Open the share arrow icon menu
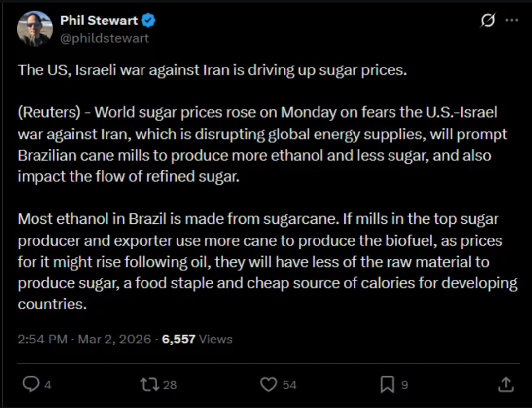This screenshot has width=532, height=408. tap(506, 384)
